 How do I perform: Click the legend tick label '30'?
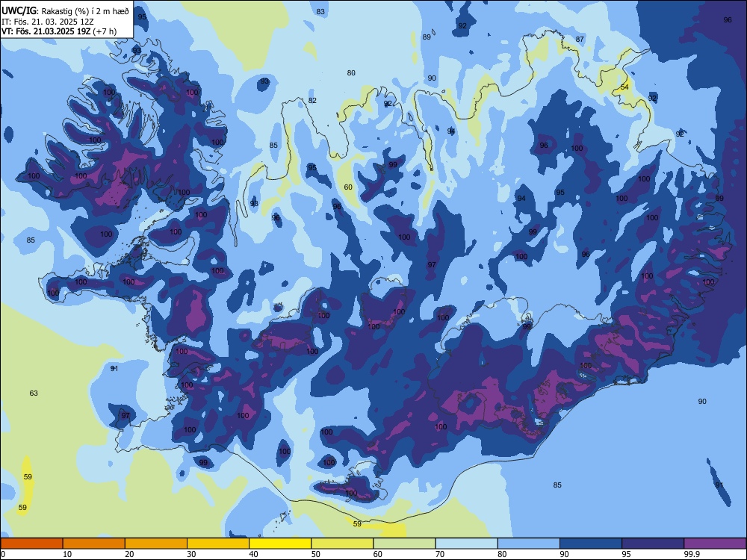click(x=191, y=554)
